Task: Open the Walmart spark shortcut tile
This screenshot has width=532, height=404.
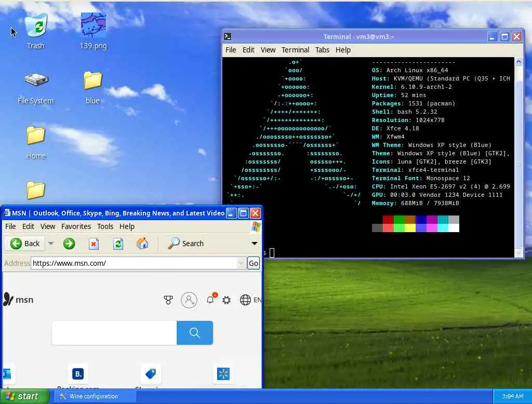Action: point(223,374)
